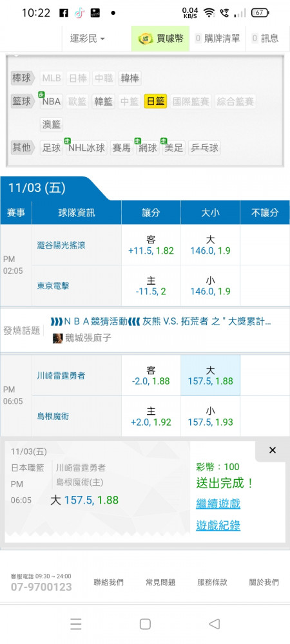Open the Facebook notification icon in status bar

point(64,13)
